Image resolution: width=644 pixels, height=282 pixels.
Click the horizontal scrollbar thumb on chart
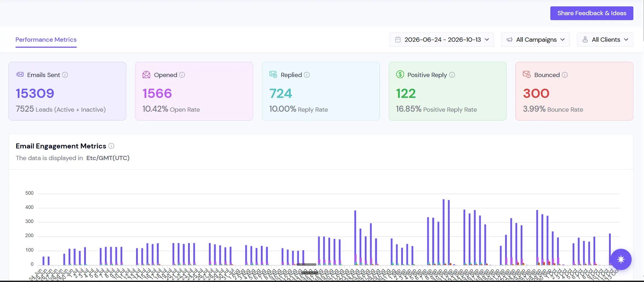click(x=307, y=264)
